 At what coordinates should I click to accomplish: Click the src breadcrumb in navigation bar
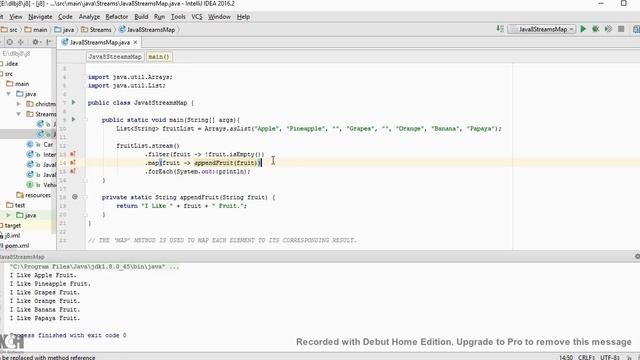click(x=9, y=29)
